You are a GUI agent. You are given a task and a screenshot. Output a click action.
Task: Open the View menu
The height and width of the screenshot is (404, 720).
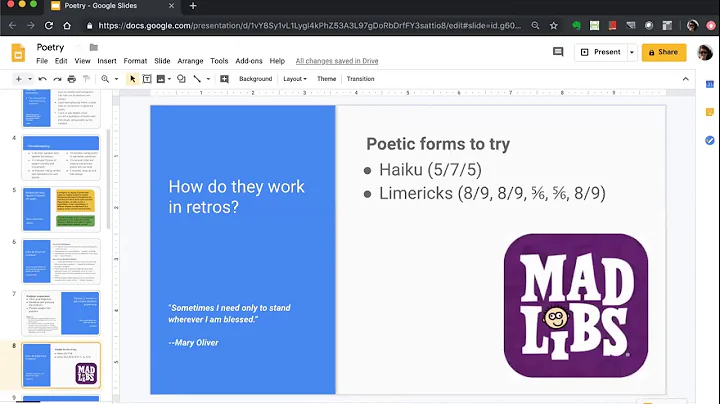83,61
